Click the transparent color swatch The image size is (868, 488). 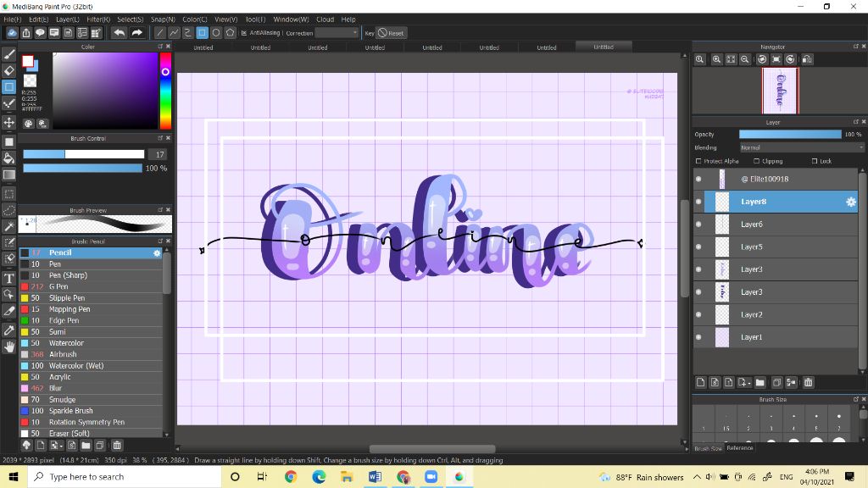pos(30,81)
